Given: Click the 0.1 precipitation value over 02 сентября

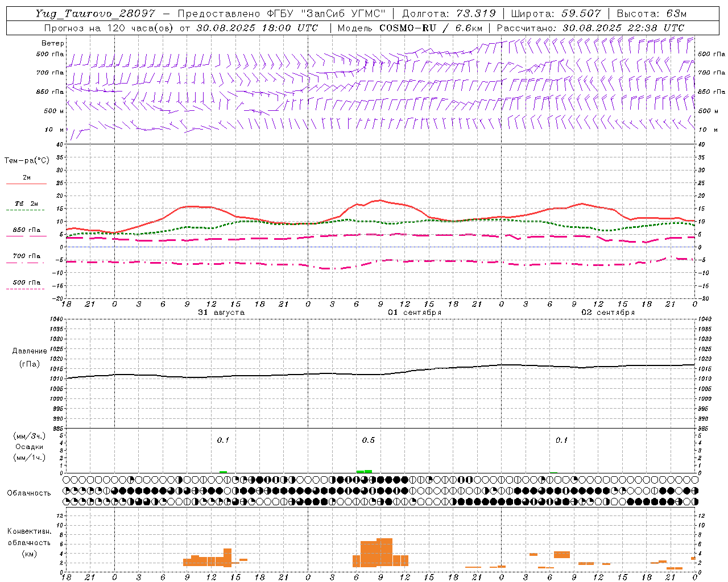Looking at the screenshot, I should click(561, 440).
